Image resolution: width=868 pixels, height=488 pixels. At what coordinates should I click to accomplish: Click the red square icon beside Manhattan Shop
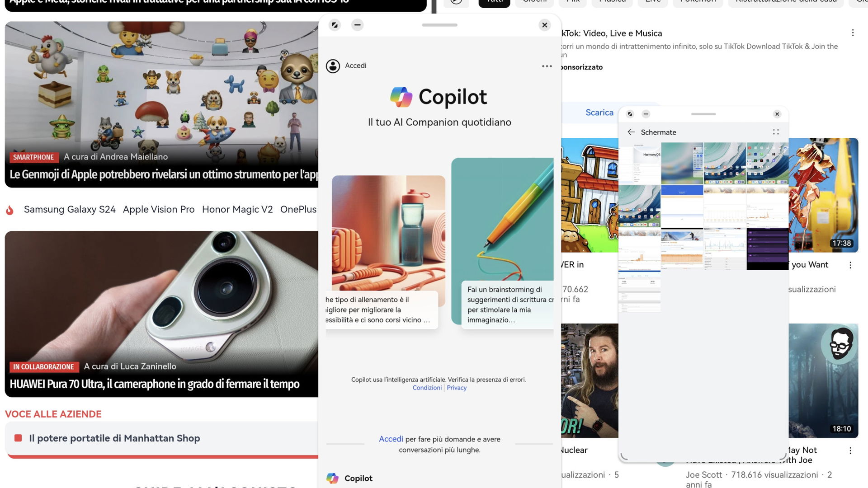pyautogui.click(x=18, y=438)
